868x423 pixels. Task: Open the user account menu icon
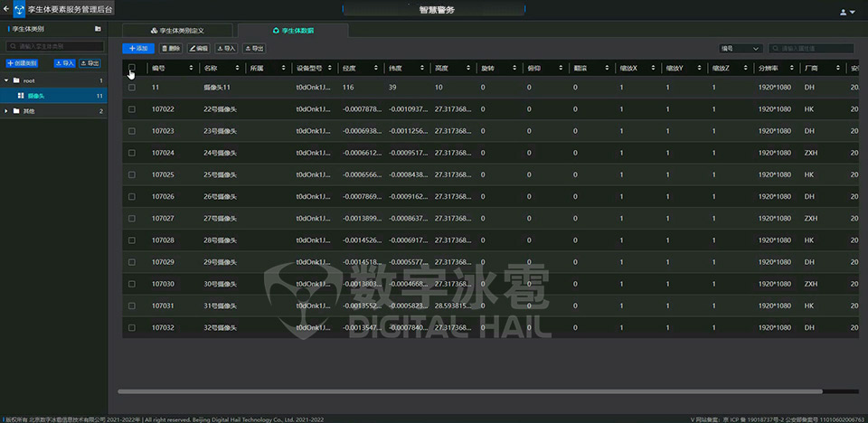tap(844, 12)
